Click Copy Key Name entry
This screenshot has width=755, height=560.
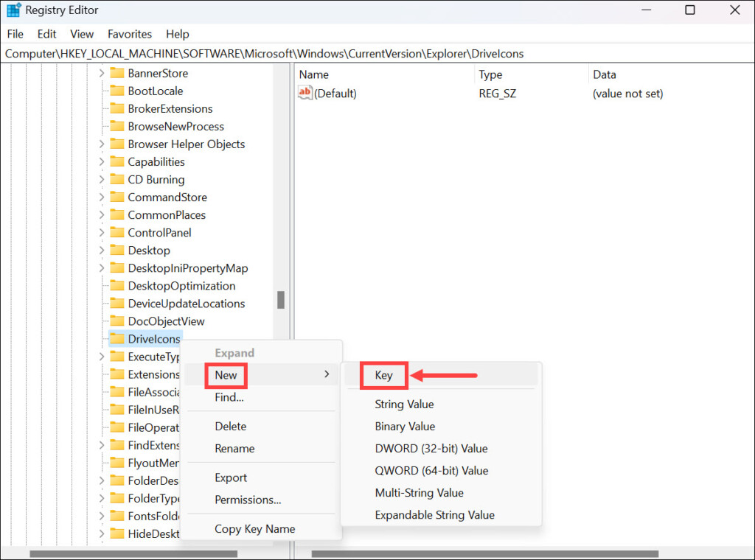(254, 529)
